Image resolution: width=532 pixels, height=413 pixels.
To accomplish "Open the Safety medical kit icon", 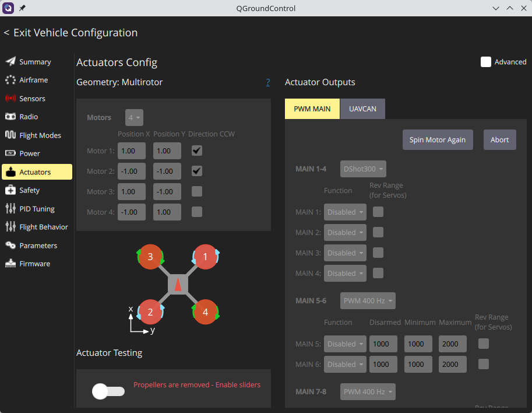I will pyautogui.click(x=10, y=190).
